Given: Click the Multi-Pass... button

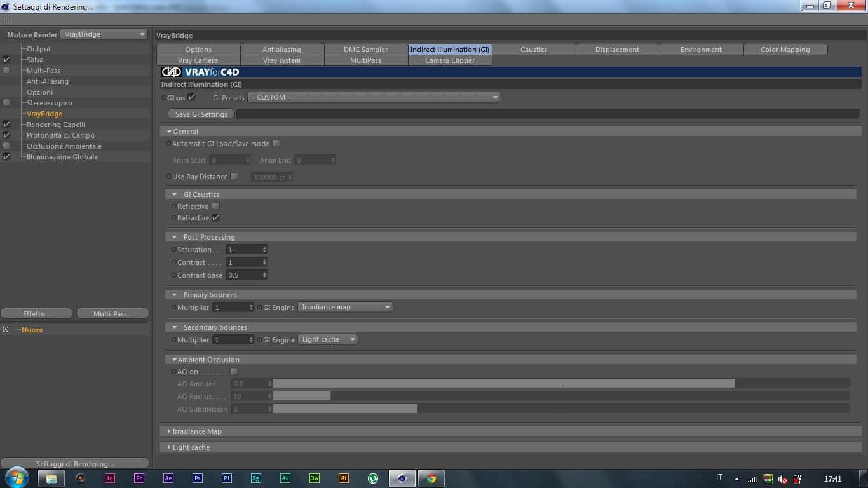Looking at the screenshot, I should coord(113,314).
